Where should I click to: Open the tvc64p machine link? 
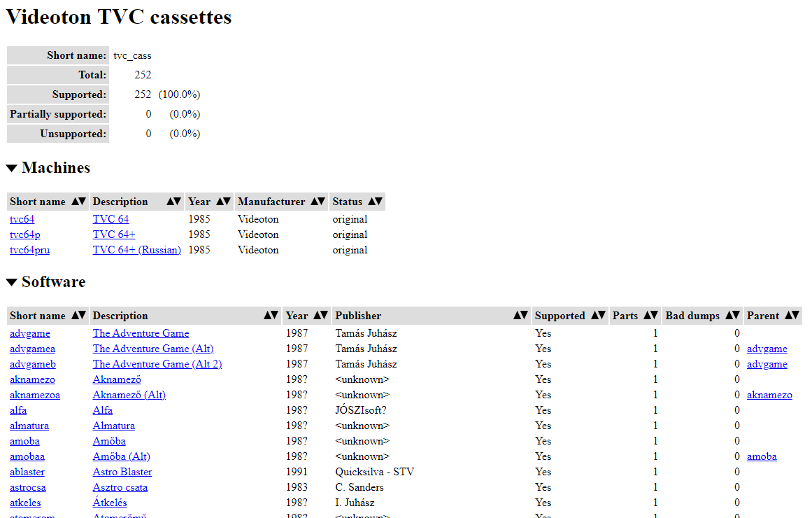[x=25, y=235]
